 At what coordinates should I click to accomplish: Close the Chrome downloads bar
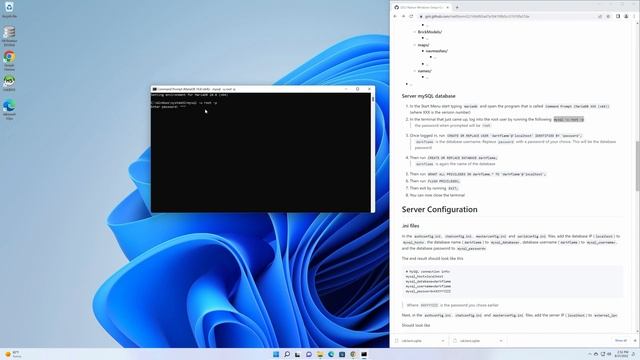tap(635, 340)
